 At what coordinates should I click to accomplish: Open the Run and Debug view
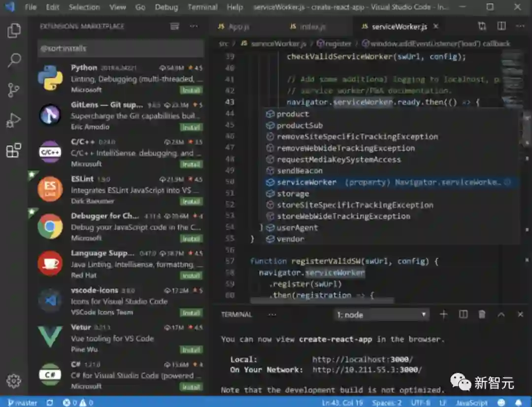point(14,120)
